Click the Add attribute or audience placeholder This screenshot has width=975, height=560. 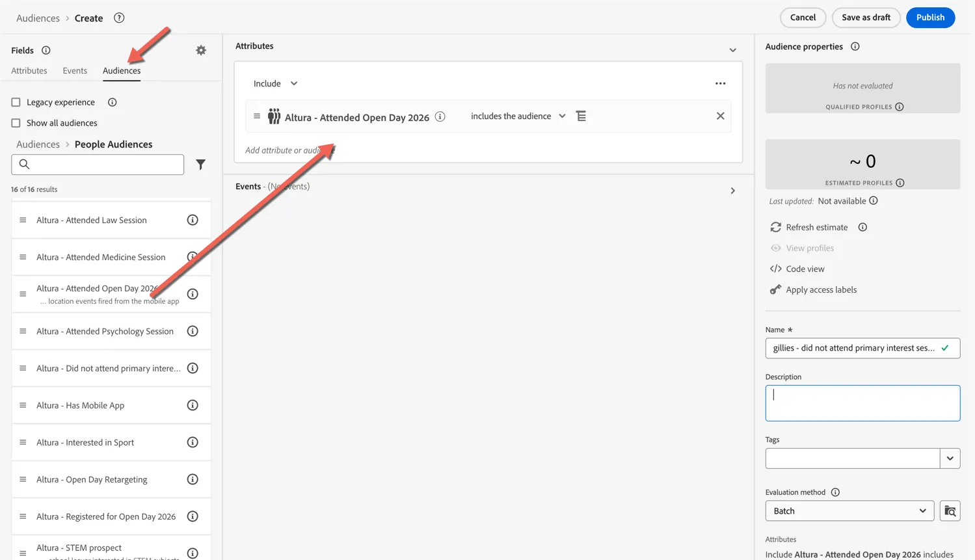(x=290, y=150)
